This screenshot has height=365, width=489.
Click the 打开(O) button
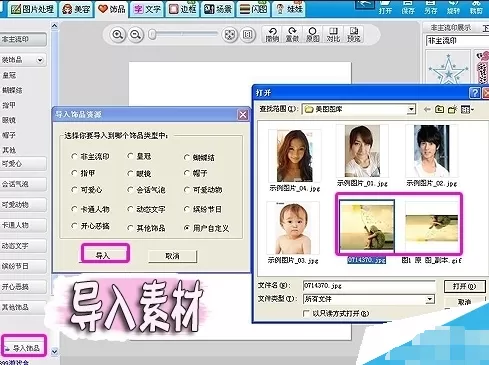(464, 286)
